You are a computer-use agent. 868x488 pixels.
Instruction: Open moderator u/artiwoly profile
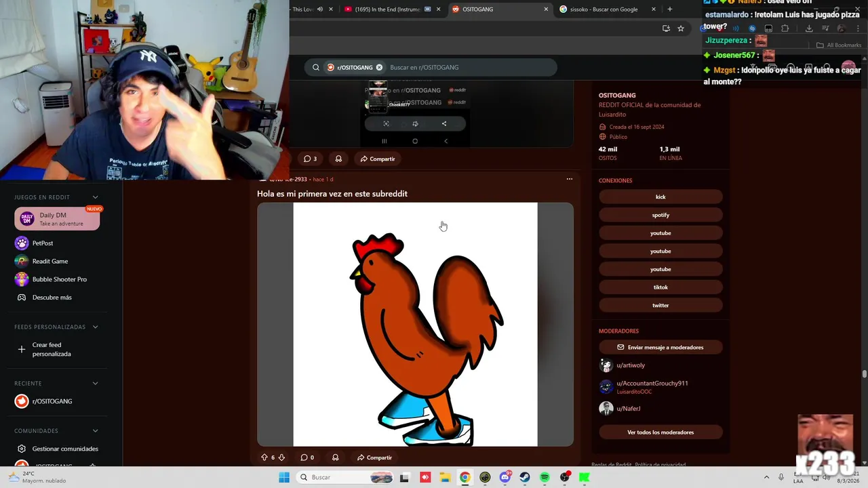pyautogui.click(x=631, y=365)
